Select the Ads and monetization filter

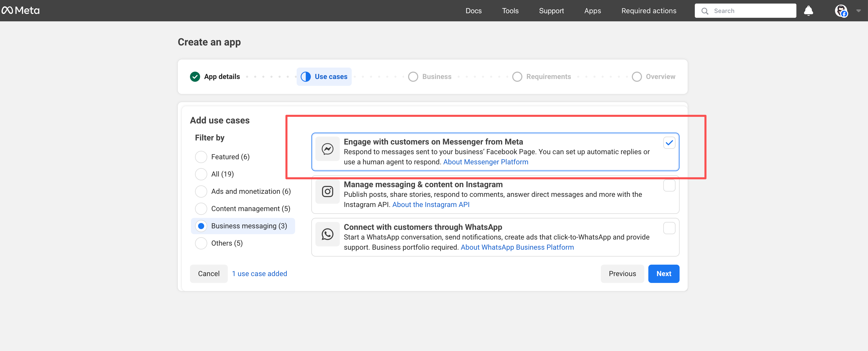click(x=201, y=191)
